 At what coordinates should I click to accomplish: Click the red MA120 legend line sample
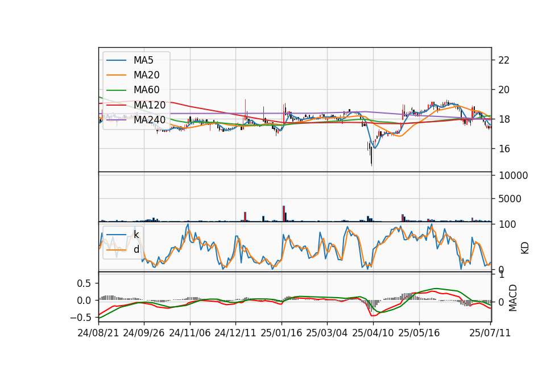click(116, 105)
